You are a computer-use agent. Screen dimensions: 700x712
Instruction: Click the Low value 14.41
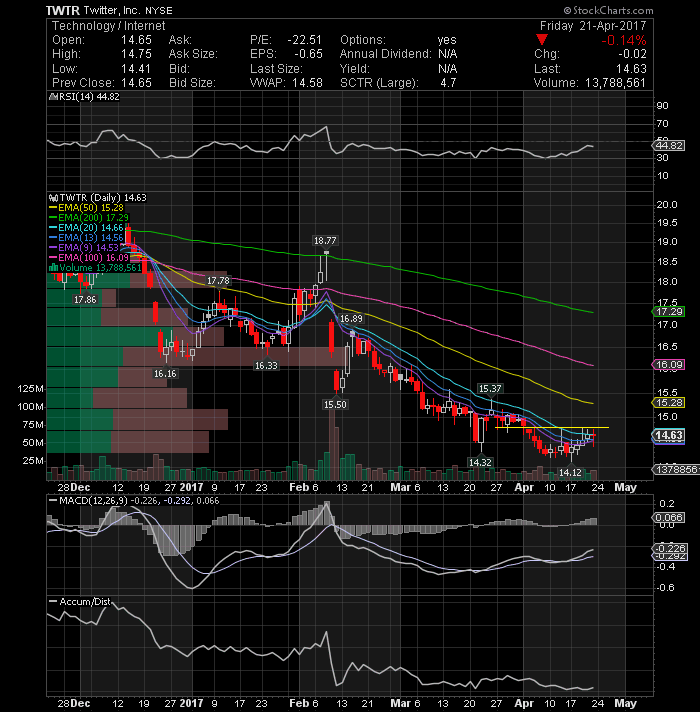pos(135,69)
